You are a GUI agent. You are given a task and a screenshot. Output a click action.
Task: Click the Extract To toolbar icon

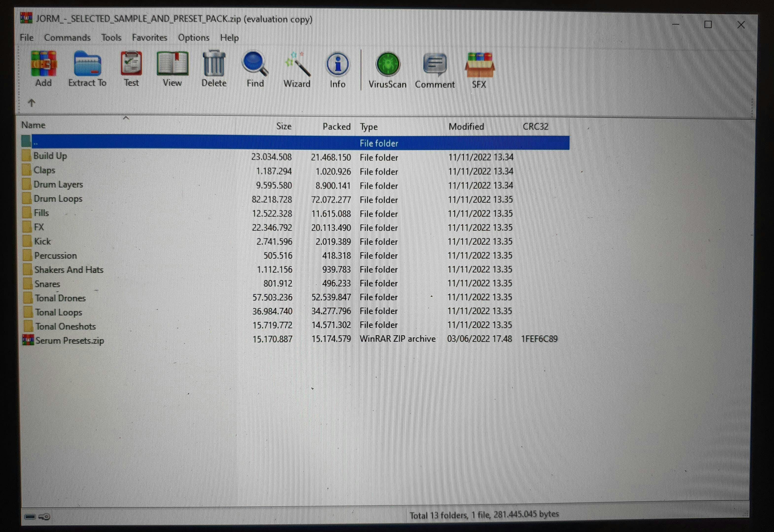pyautogui.click(x=87, y=69)
